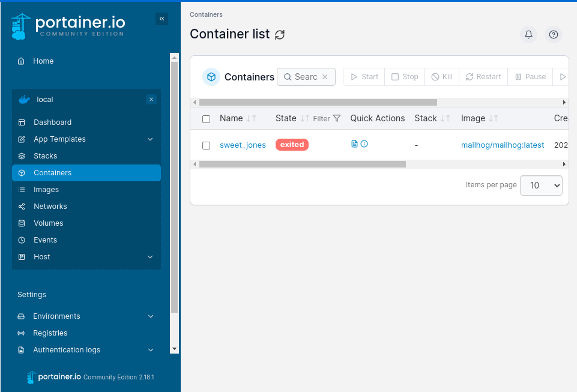Open the Volumes page
Image resolution: width=577 pixels, height=392 pixels.
86,223
